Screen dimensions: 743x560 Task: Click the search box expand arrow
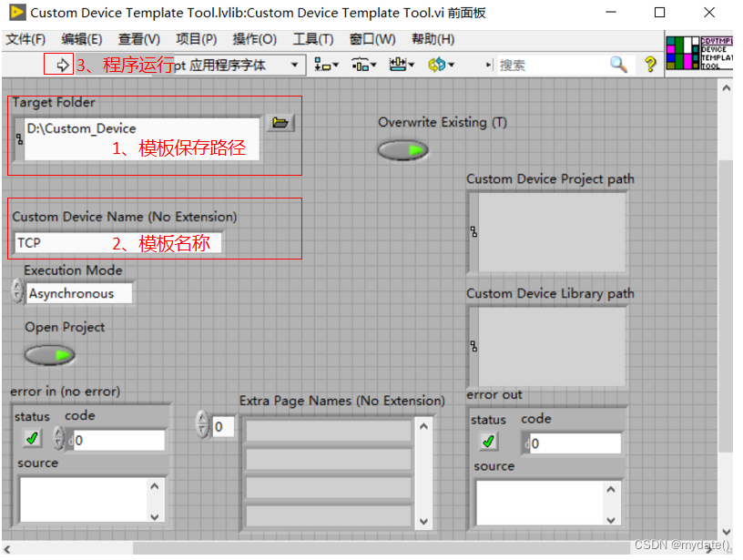click(x=489, y=65)
